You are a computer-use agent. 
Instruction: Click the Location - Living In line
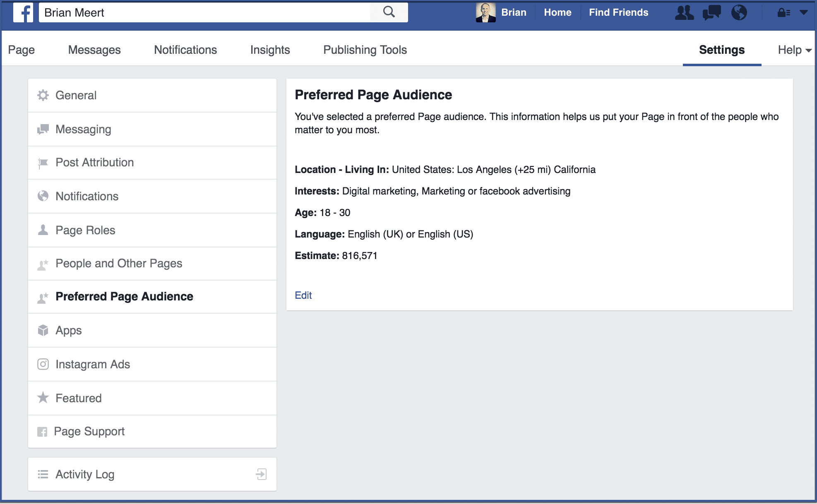(x=445, y=170)
